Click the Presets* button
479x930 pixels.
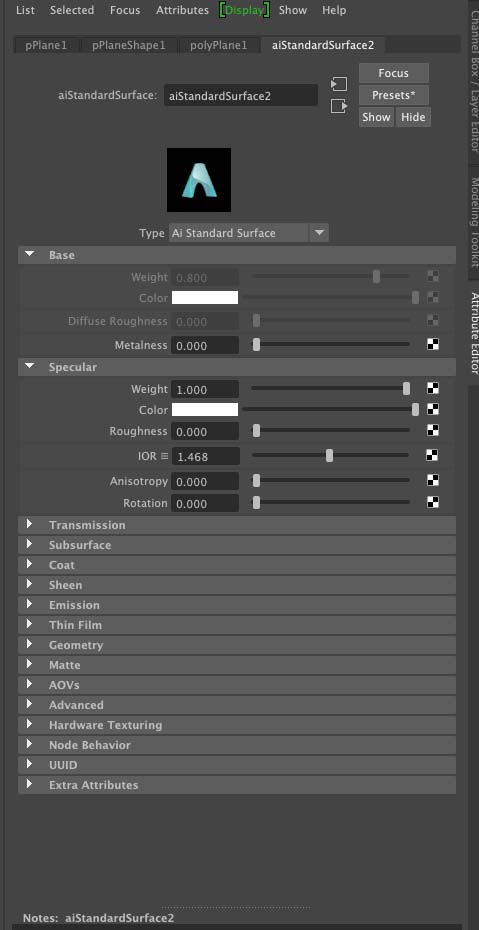pos(394,95)
